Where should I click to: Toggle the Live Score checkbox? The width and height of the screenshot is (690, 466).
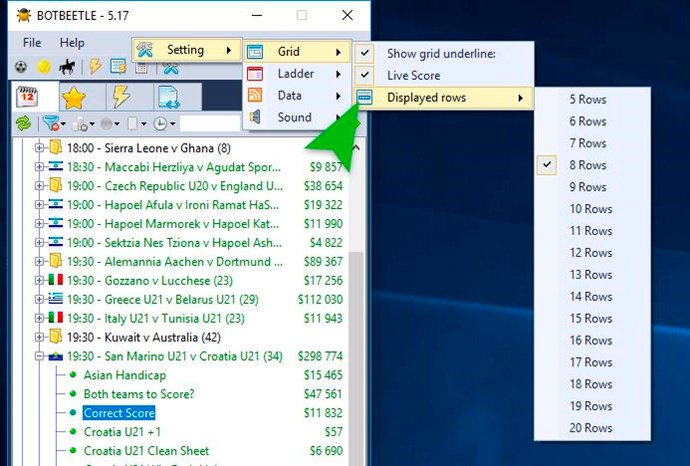point(365,75)
